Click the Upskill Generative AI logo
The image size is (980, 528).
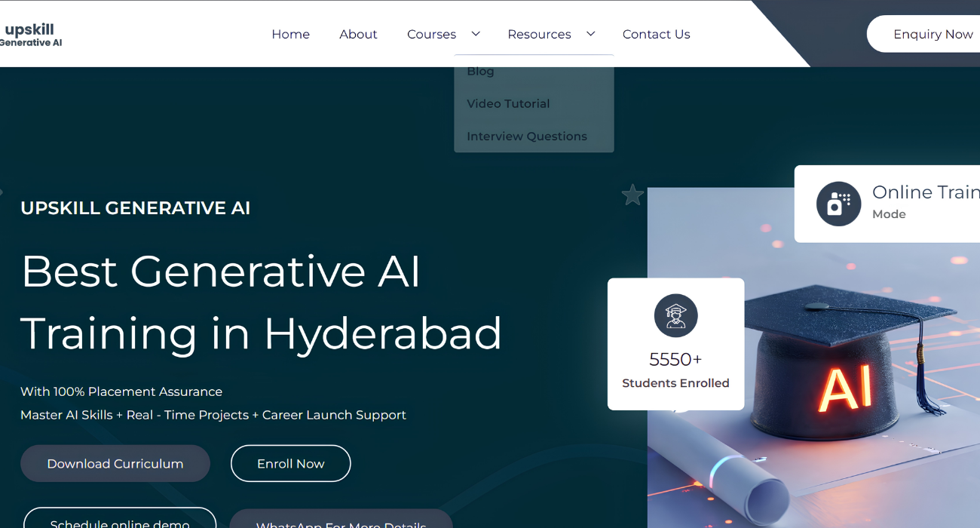pos(30,35)
